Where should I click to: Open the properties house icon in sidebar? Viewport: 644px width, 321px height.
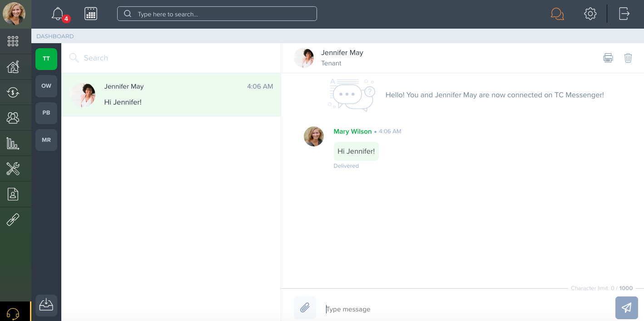(x=13, y=67)
